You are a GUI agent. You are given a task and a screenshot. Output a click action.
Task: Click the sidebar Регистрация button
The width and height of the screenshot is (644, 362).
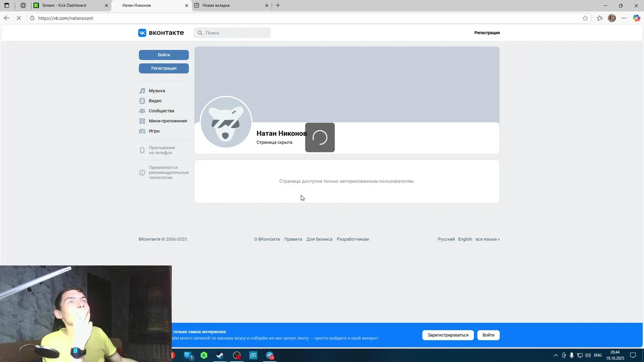164,68
